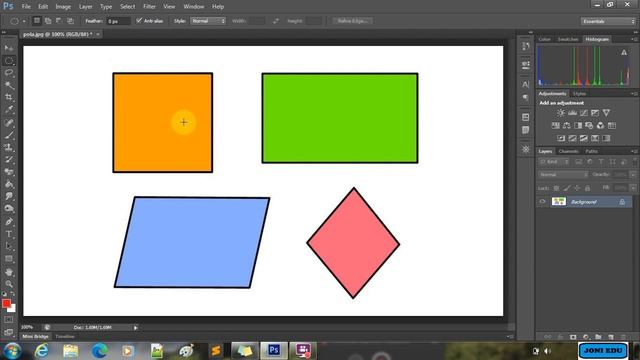Add a Vibrance adjustment
The width and height of the screenshot is (640, 360).
point(606,113)
